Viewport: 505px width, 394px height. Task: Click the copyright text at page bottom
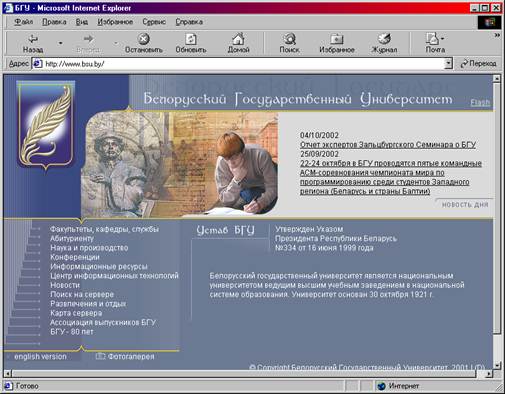[367, 367]
